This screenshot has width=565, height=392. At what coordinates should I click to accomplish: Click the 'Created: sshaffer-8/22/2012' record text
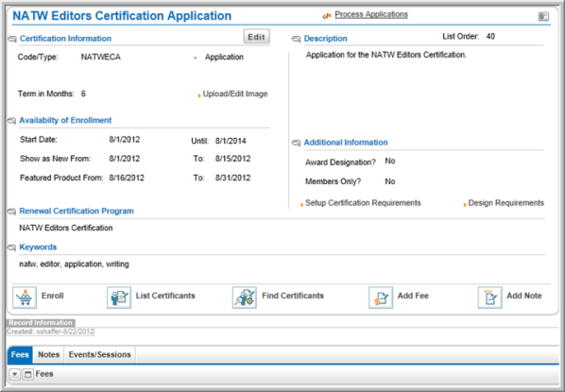pyautogui.click(x=50, y=332)
